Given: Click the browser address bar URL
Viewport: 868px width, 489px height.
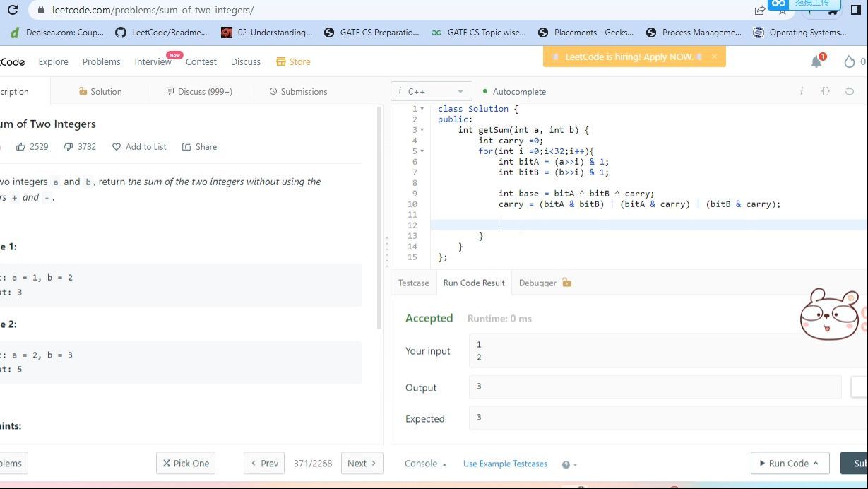Looking at the screenshot, I should point(153,10).
